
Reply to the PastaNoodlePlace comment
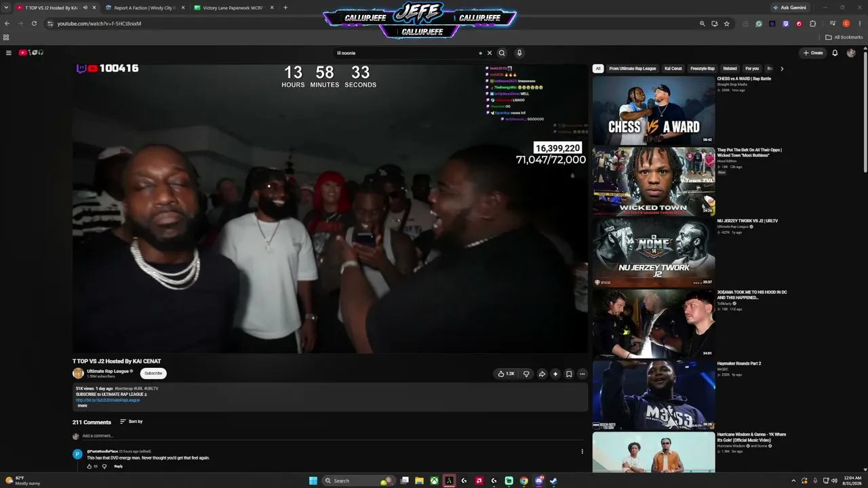coord(119,466)
